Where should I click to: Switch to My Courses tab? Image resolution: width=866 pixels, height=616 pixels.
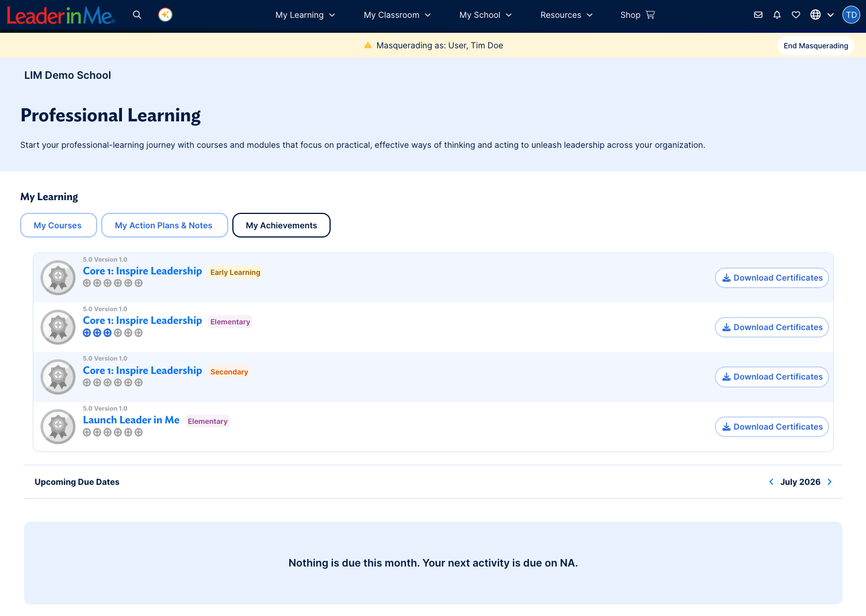pos(58,225)
